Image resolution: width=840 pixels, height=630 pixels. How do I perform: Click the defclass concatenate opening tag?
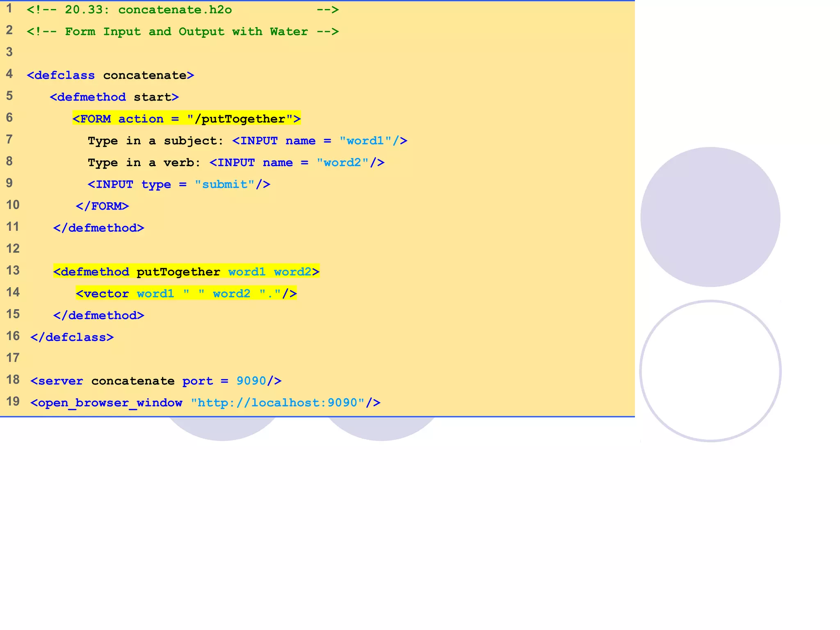click(110, 75)
